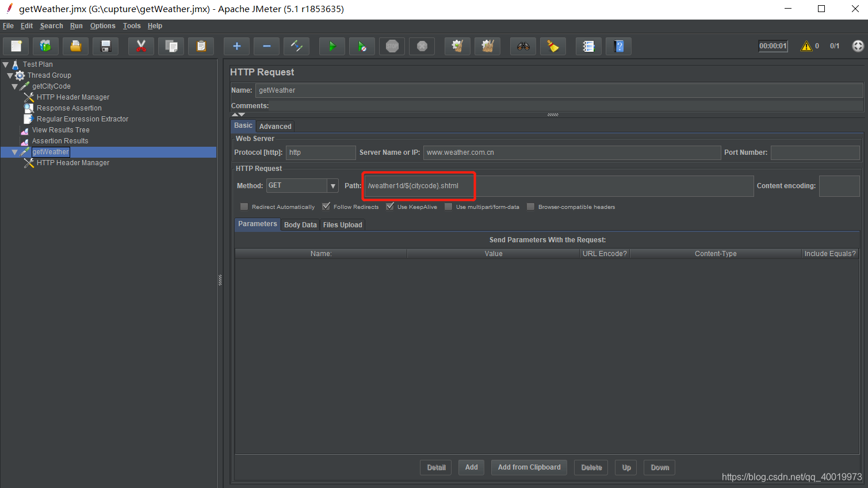Open Search with binoculars icon
This screenshot has height=488, width=868.
(x=523, y=46)
